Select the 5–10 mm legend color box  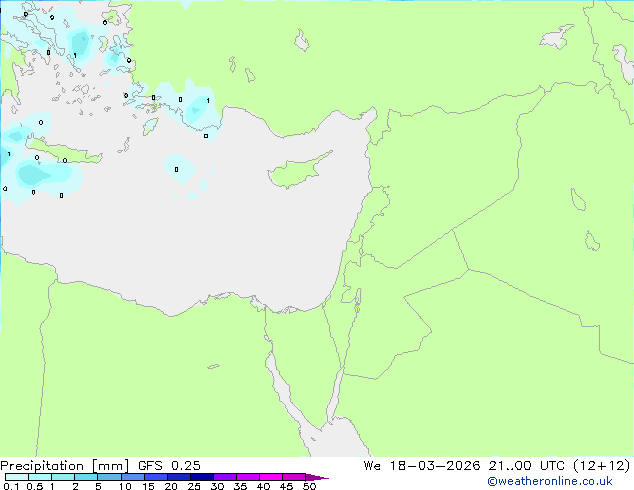(109, 477)
